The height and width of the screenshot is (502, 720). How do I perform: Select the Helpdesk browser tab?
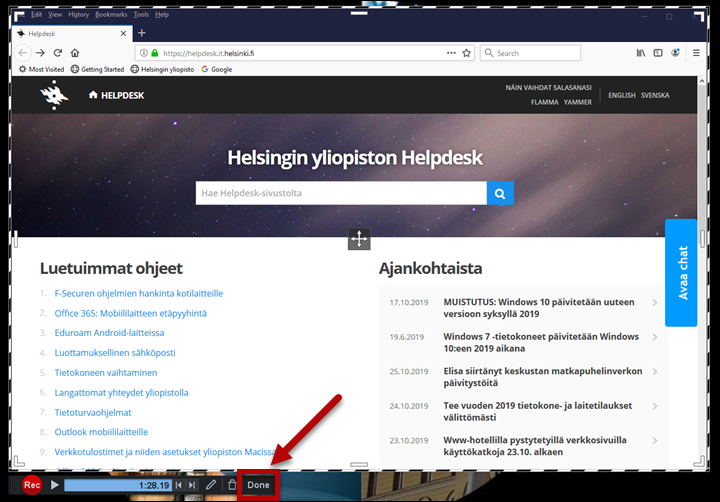tap(73, 34)
